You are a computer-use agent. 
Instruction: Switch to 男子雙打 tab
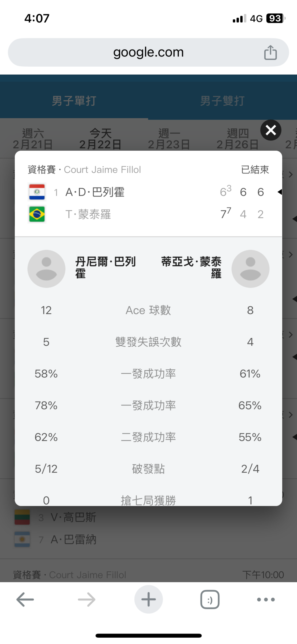tap(222, 101)
